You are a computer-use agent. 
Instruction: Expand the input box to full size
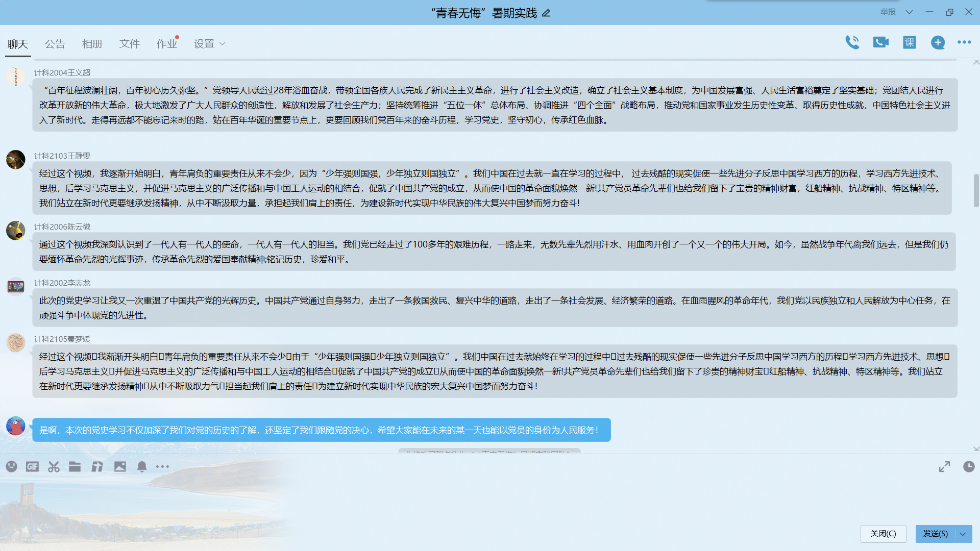click(x=944, y=466)
